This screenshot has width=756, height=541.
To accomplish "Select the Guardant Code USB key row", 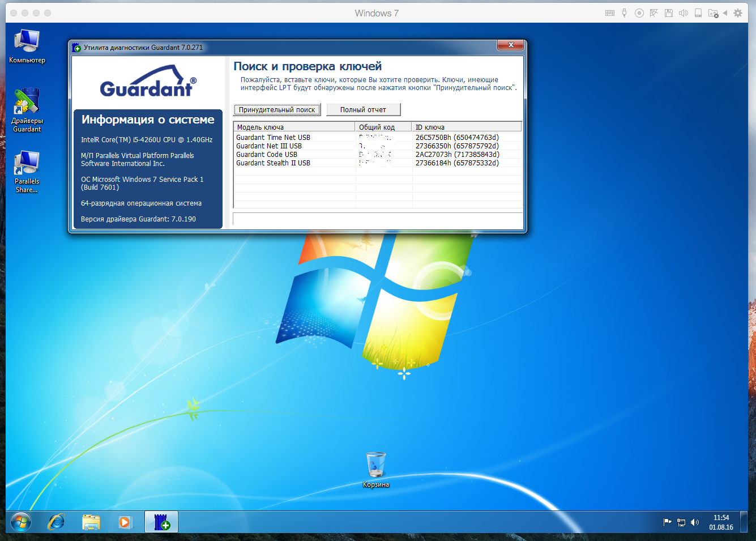I will tap(267, 155).
